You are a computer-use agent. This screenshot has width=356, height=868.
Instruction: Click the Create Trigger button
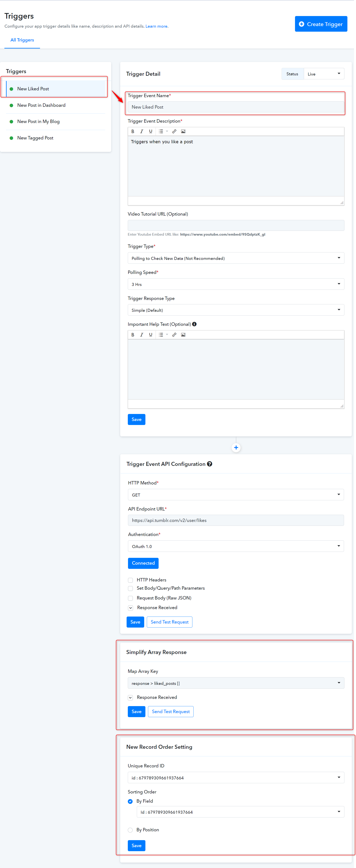(x=321, y=24)
